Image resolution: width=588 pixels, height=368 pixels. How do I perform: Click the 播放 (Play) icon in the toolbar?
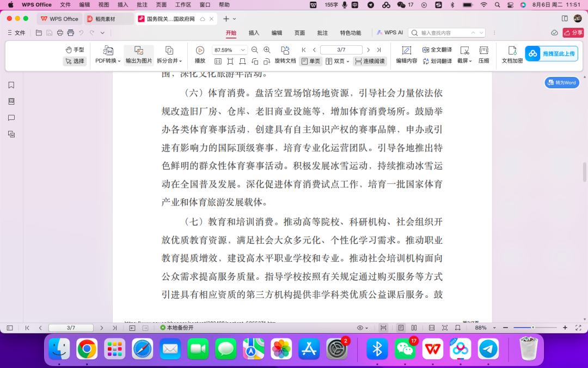tap(200, 50)
